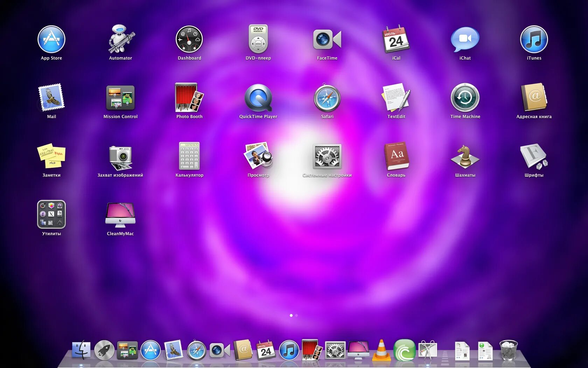This screenshot has height=368, width=588.
Task: Launch green torrent swirl app in Dock
Action: (405, 350)
